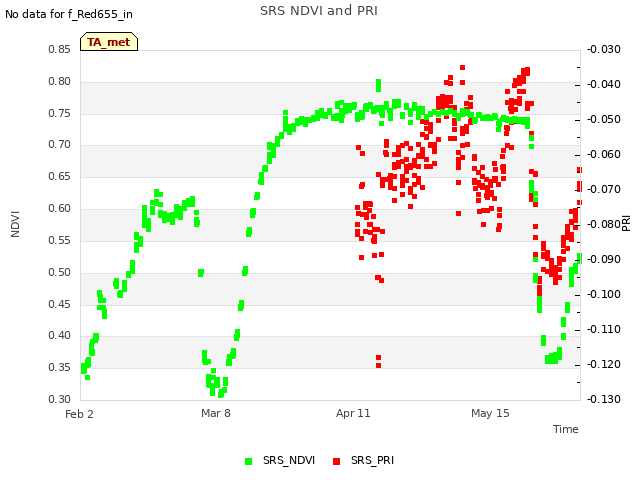Click the -0.130 PRI axis value

coord(604,399)
